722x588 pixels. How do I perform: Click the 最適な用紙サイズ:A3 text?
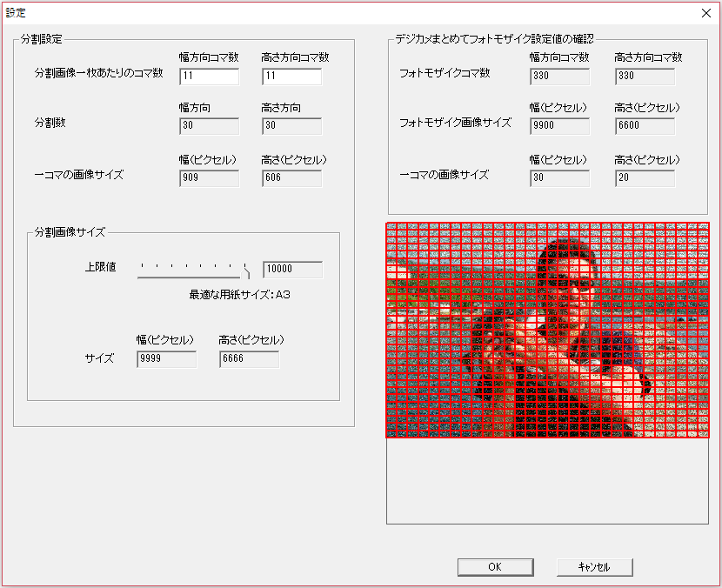239,295
